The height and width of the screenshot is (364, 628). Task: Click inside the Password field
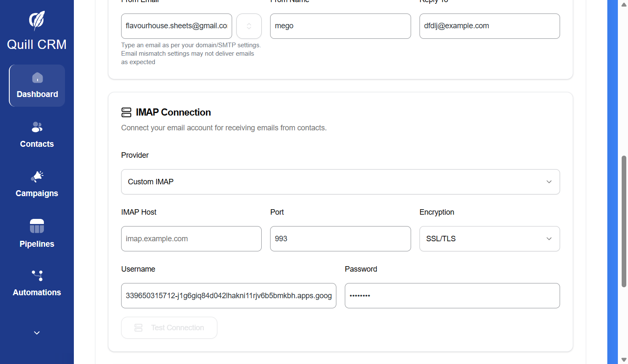[452, 296]
